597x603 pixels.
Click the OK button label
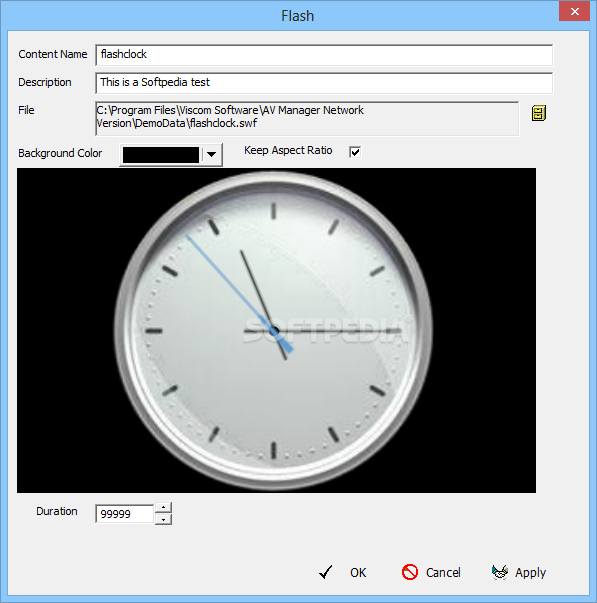click(x=358, y=573)
